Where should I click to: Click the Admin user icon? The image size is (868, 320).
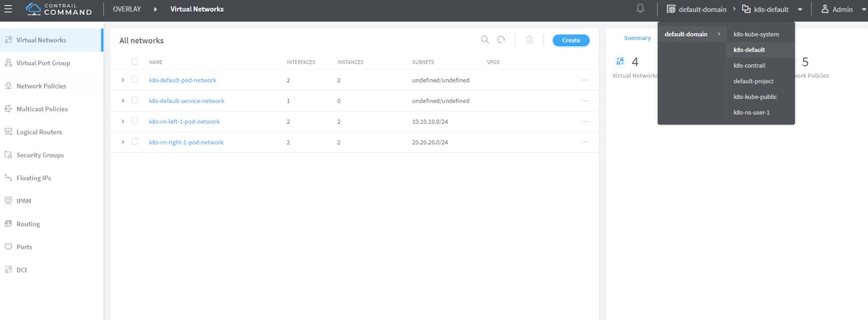[825, 9]
